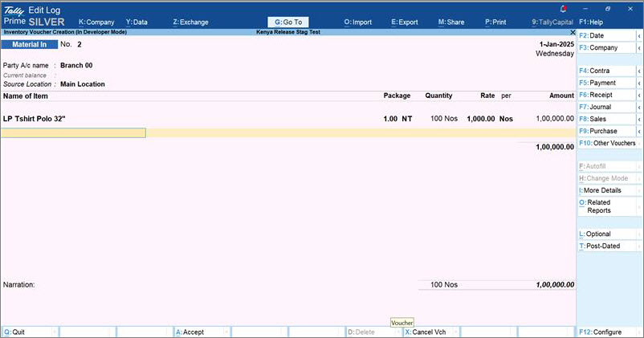This screenshot has height=338, width=644.
Task: Open F10: Other Vouchers
Action: click(607, 143)
